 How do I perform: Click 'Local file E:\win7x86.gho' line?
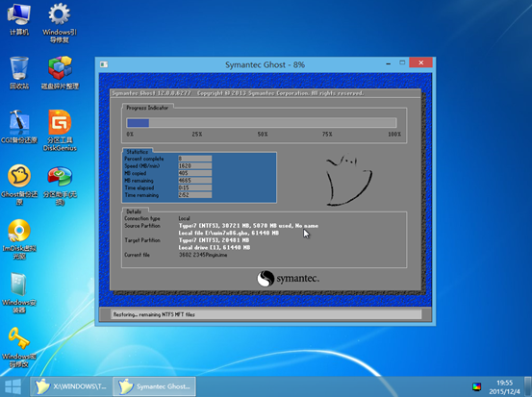[x=229, y=233]
